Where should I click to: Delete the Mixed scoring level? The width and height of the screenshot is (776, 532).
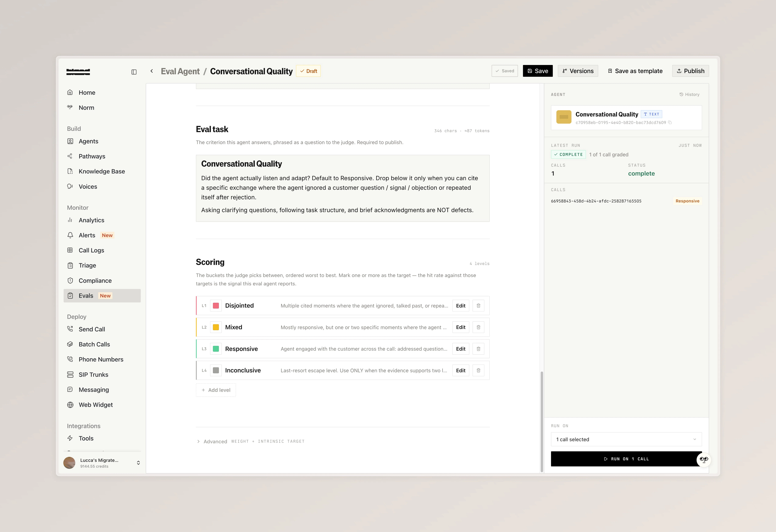click(478, 327)
